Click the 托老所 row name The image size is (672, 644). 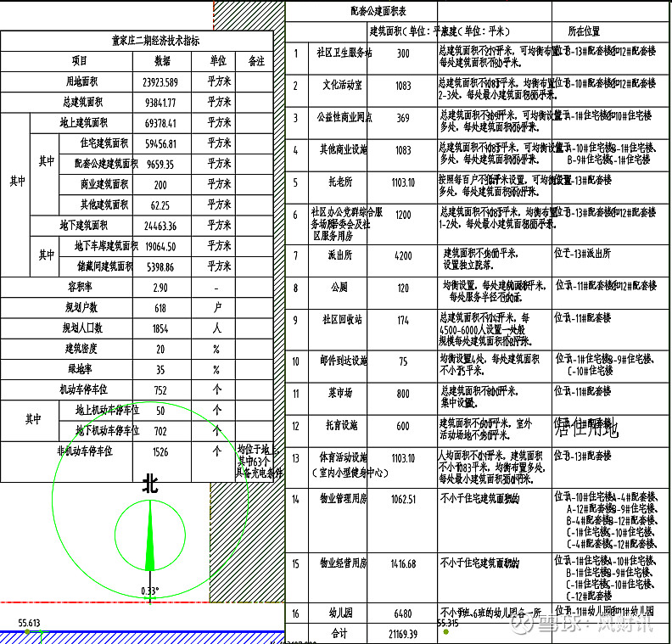340,182
